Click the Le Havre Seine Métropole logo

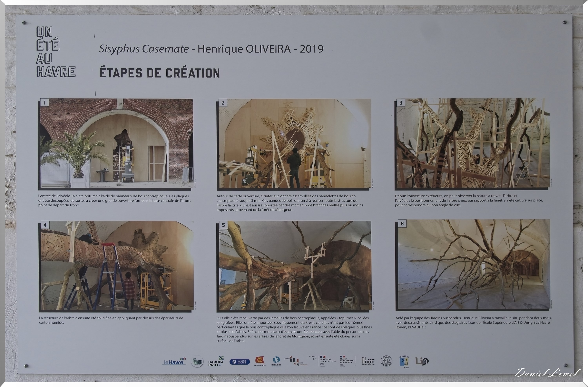(x=197, y=362)
